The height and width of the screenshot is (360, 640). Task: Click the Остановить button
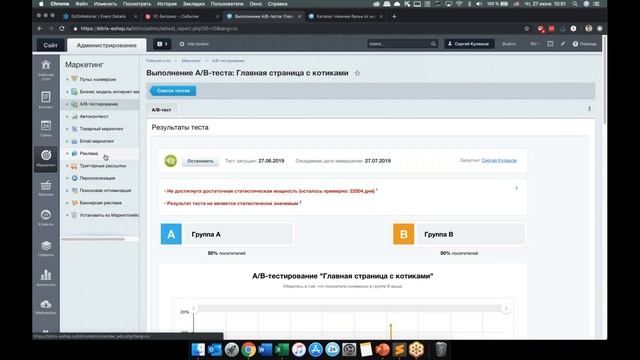200,161
